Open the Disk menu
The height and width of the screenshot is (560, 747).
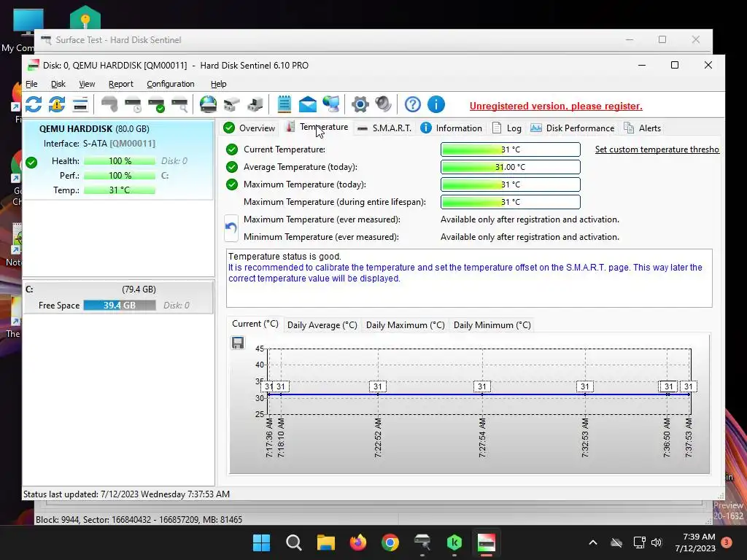coord(58,84)
